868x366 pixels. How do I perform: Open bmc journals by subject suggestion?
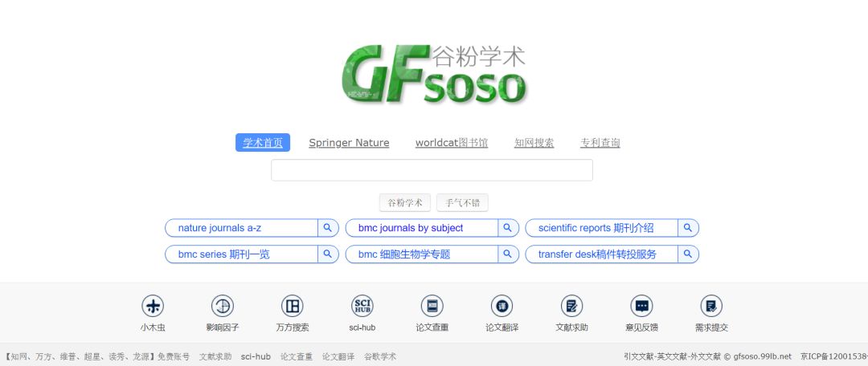coord(411,228)
